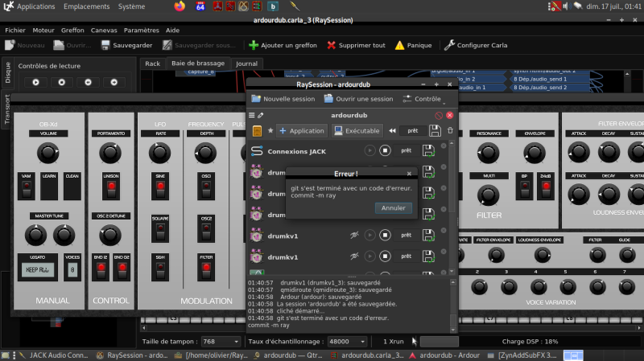
Task: Click the volume icon in tray
Action: pyautogui.click(x=567, y=6)
